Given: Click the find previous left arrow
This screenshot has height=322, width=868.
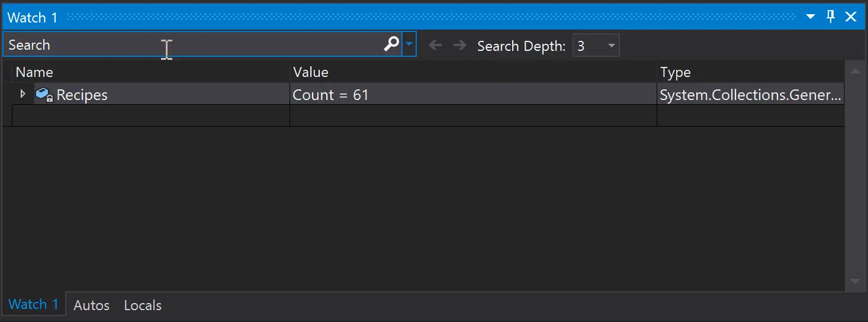Looking at the screenshot, I should [435, 46].
